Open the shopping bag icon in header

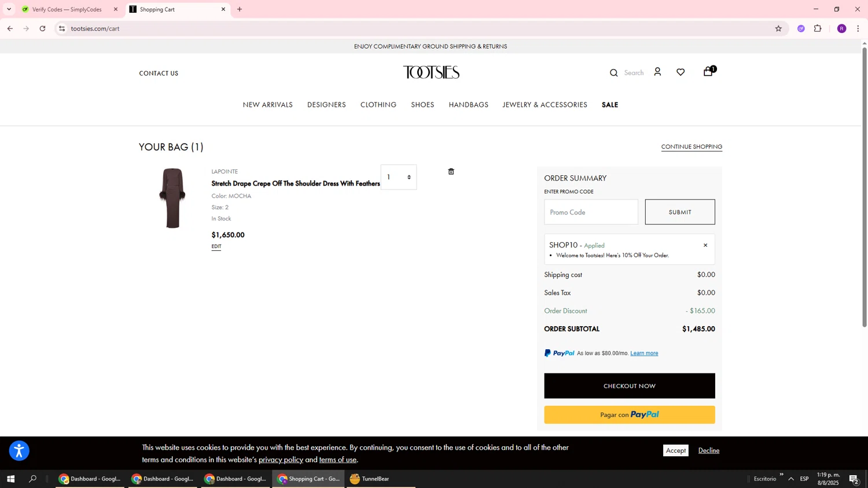tap(709, 72)
